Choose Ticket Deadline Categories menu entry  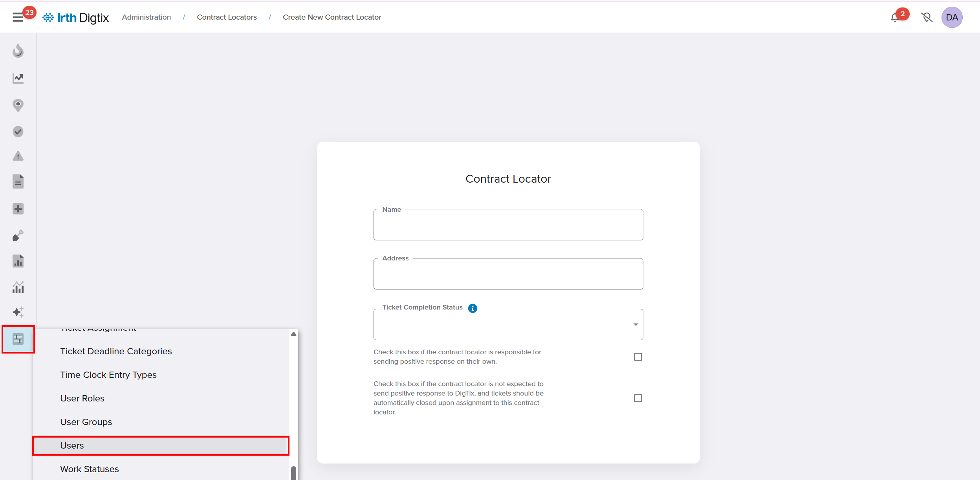tap(116, 351)
